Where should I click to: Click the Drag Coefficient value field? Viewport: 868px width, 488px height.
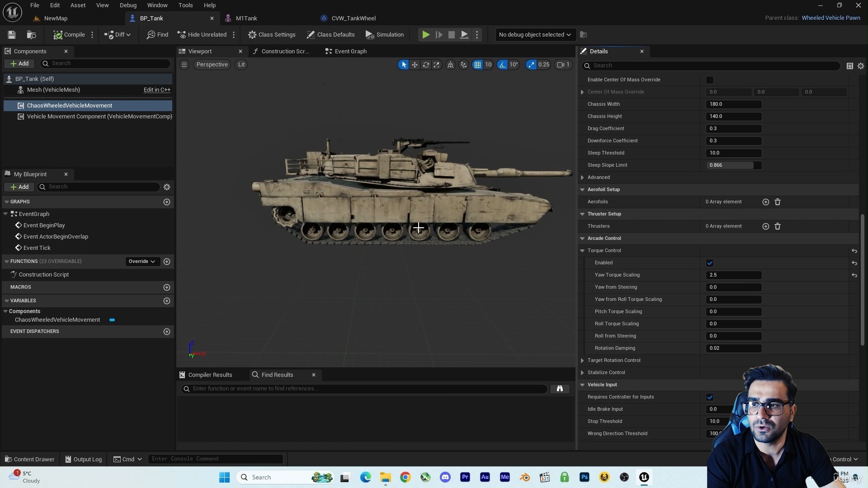[x=734, y=129]
